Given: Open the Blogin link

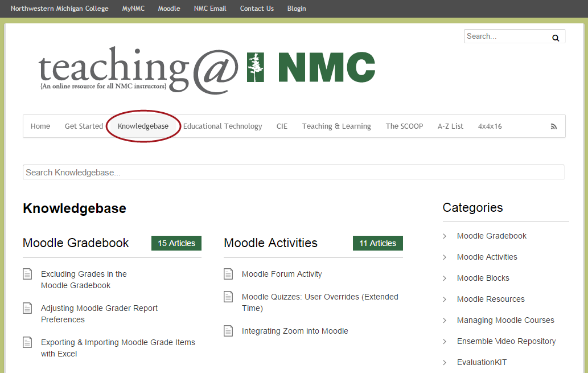Looking at the screenshot, I should pos(297,8).
